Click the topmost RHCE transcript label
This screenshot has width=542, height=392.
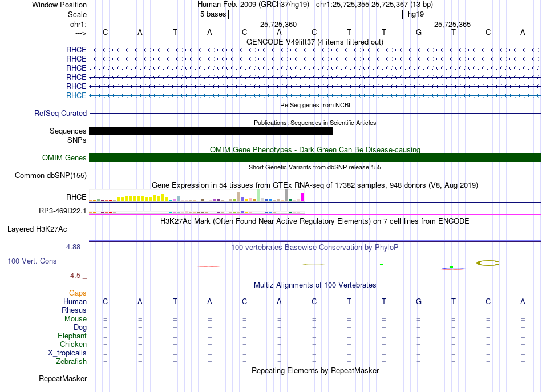[x=76, y=50]
